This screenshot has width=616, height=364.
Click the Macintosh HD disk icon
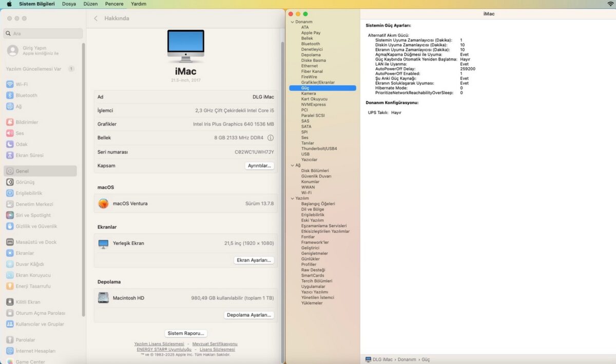point(103,298)
